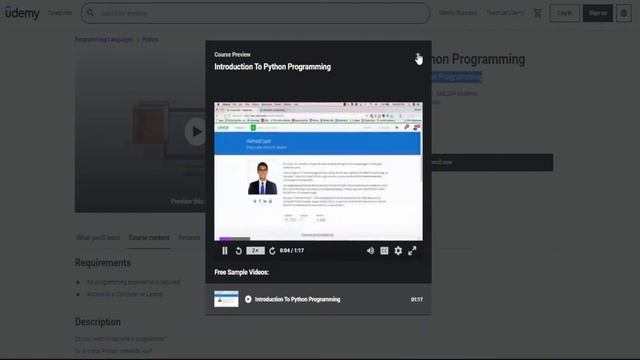
Task: Open the sample video thumbnail
Action: click(226, 299)
